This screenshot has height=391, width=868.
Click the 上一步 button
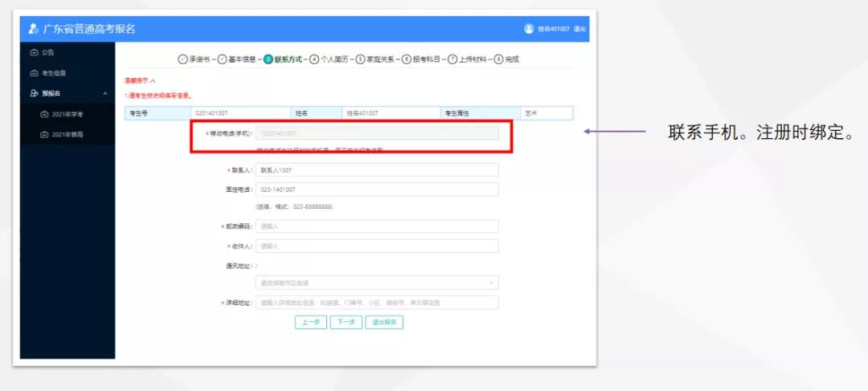click(x=311, y=323)
